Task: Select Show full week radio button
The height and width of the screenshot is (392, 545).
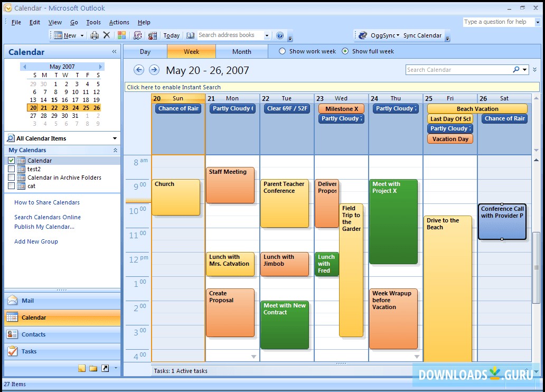Action: [x=345, y=51]
